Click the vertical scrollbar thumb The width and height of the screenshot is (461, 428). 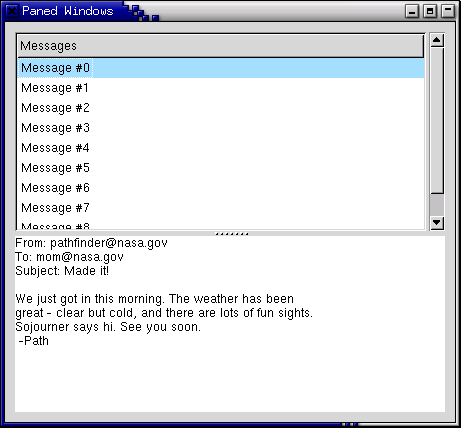(437, 121)
